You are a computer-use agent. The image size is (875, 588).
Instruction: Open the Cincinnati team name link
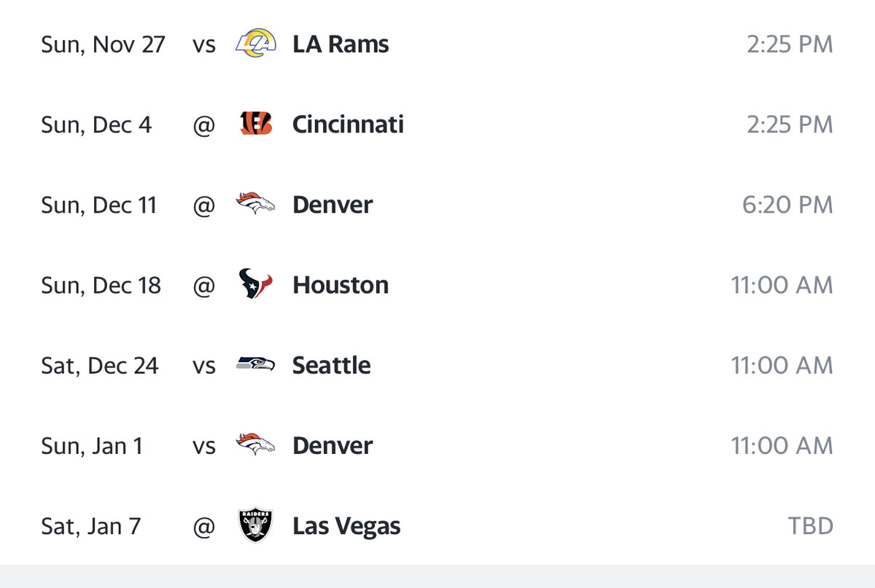coord(348,125)
